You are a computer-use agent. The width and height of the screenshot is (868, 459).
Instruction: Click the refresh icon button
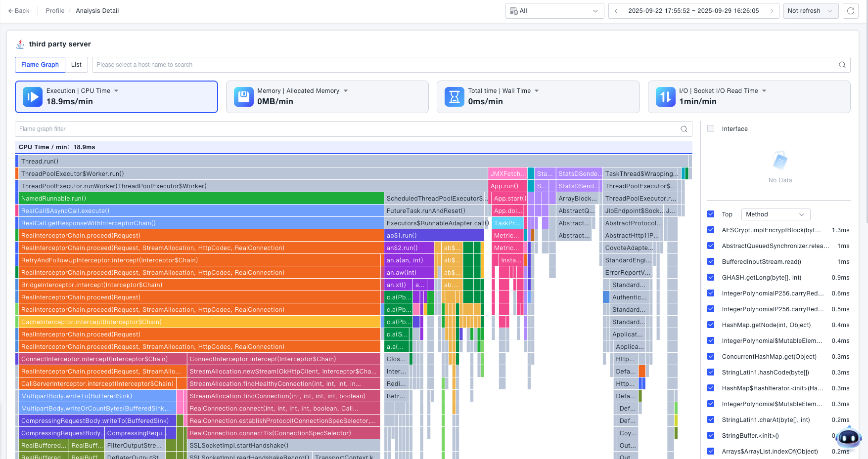[851, 11]
